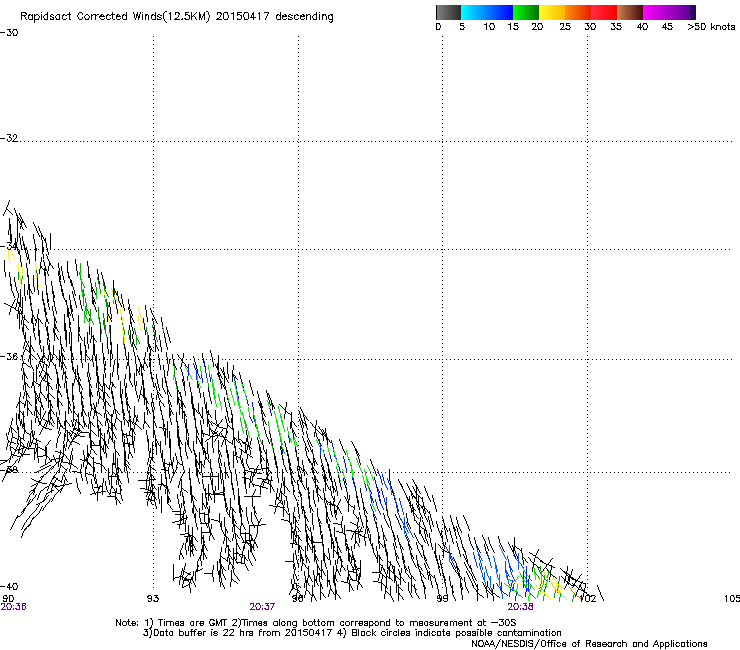Click the cyan-to-blue 5-15 knots legend segment
Screen dimensions: 740x650
pos(487,12)
